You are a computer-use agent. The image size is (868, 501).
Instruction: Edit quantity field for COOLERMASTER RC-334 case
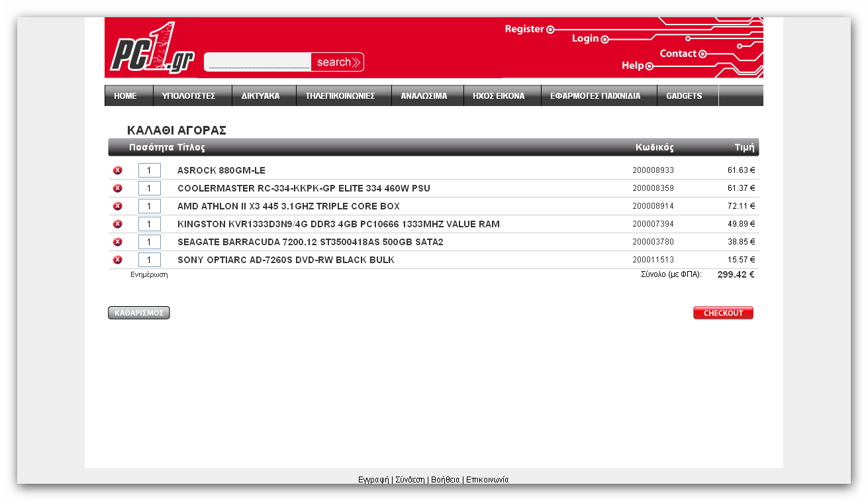pyautogui.click(x=150, y=188)
